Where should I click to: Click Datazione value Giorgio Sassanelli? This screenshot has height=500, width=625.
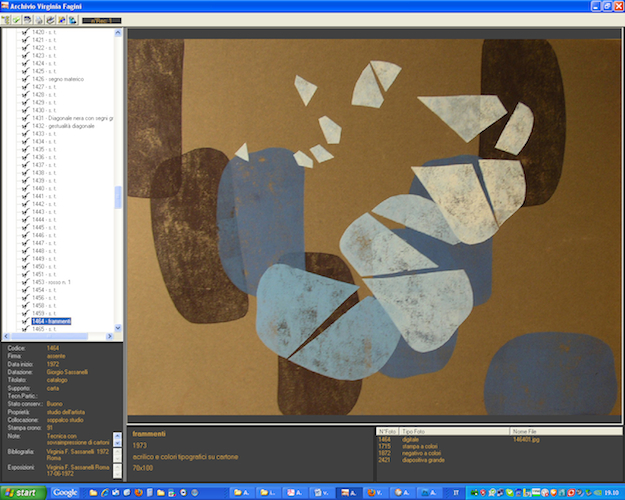click(67, 372)
